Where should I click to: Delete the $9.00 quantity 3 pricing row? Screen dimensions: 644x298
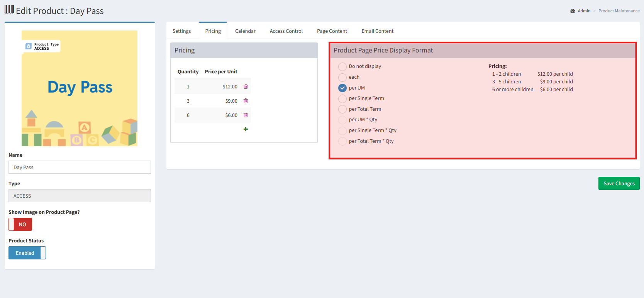246,101
